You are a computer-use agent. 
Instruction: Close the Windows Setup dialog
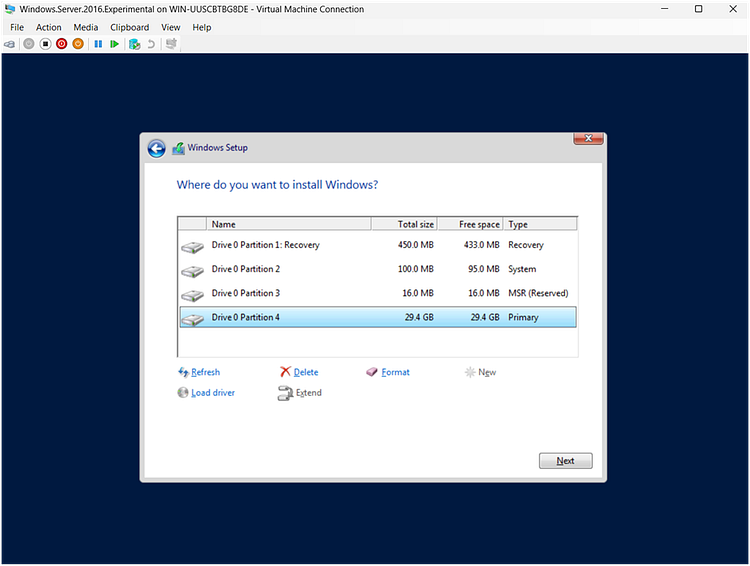pyautogui.click(x=588, y=138)
